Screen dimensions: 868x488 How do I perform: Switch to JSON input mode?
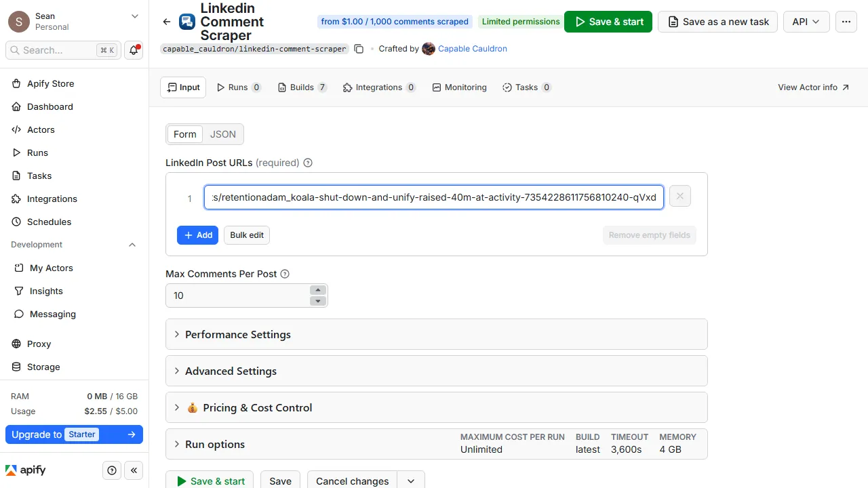point(223,134)
